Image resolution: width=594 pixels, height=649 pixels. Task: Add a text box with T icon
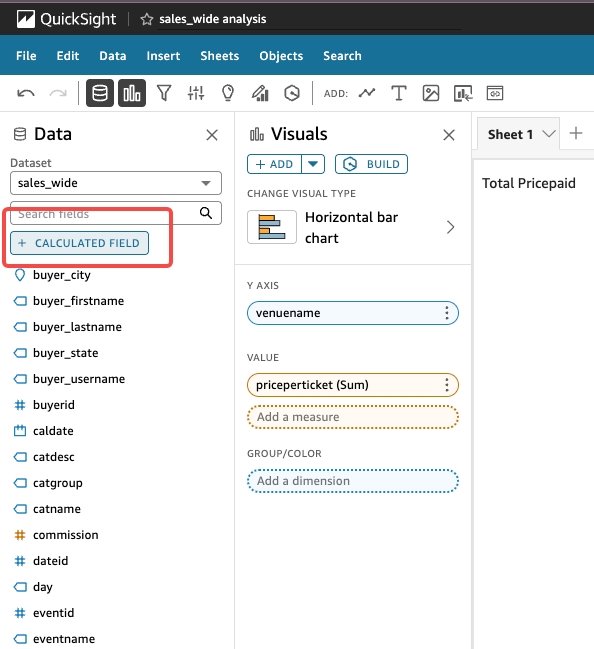click(399, 93)
